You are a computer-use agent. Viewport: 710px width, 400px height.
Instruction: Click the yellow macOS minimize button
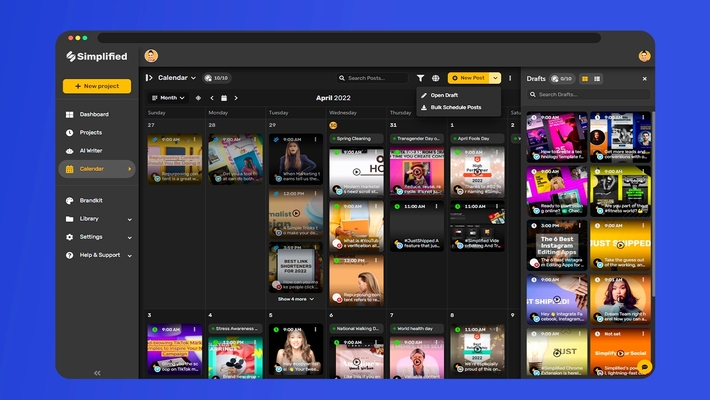(x=78, y=38)
